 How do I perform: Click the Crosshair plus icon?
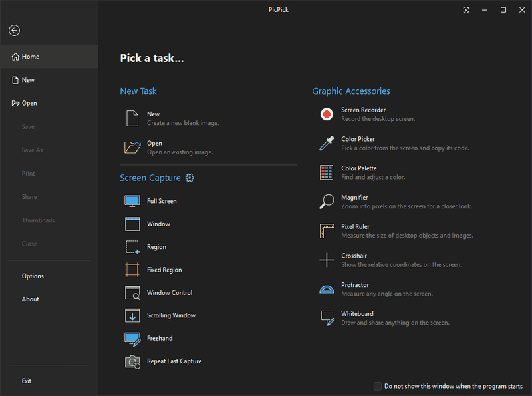pos(327,260)
